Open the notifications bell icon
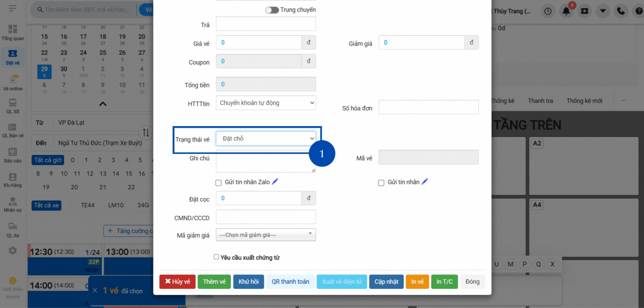Image resolution: width=644 pixels, height=308 pixels. click(566, 11)
